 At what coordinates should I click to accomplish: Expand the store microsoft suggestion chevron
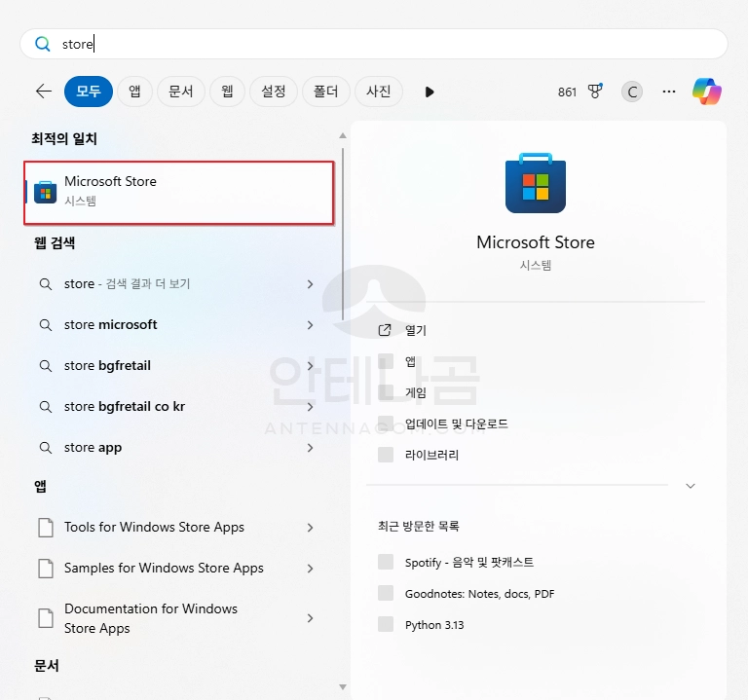click(x=311, y=325)
